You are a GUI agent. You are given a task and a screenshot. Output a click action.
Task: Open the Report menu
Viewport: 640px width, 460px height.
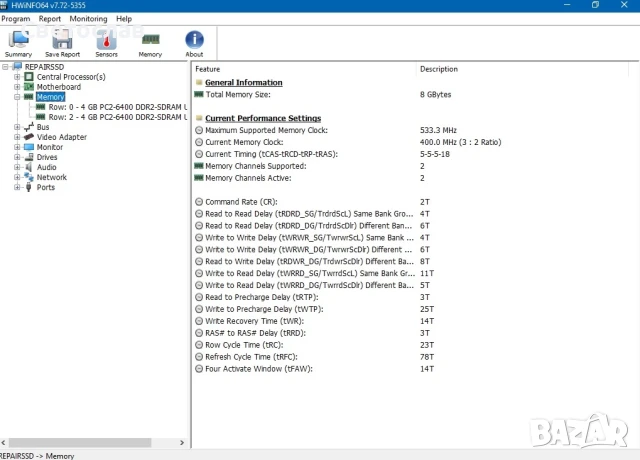pos(49,19)
